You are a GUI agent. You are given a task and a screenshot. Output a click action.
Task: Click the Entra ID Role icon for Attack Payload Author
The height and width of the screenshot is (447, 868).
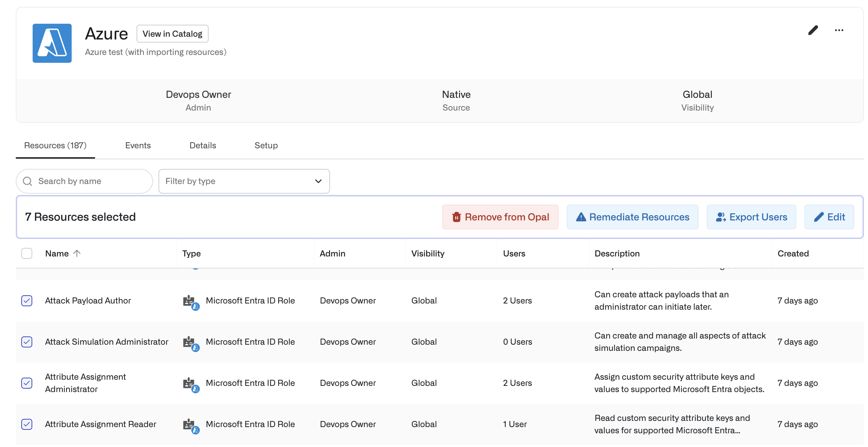coord(190,301)
